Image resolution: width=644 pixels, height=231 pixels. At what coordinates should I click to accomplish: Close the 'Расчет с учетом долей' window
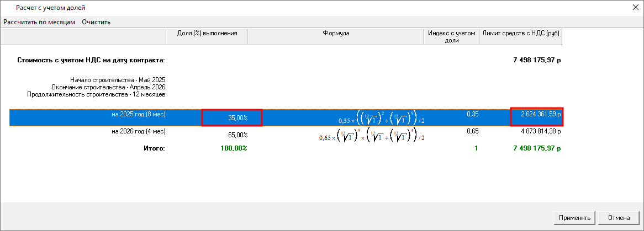633,8
